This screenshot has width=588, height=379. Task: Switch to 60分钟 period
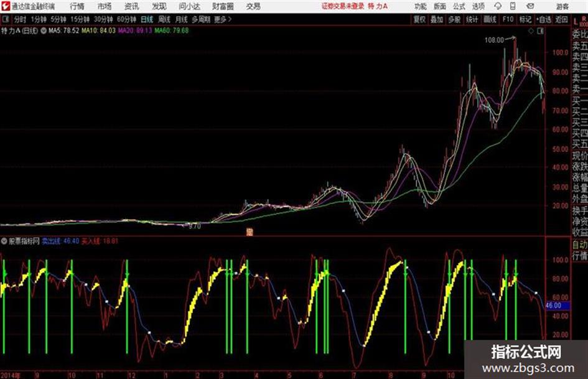tap(127, 19)
